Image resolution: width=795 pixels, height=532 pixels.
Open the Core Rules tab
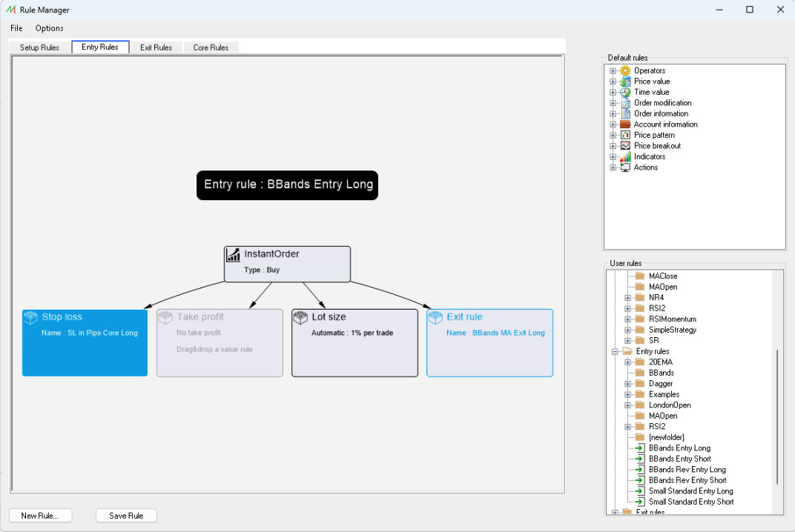point(211,47)
